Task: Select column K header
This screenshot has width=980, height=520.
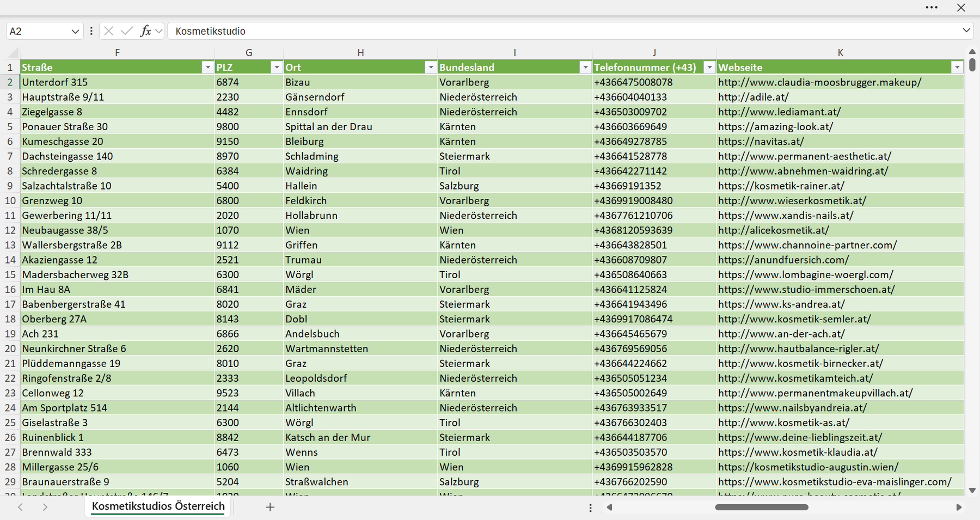Action: (x=840, y=53)
